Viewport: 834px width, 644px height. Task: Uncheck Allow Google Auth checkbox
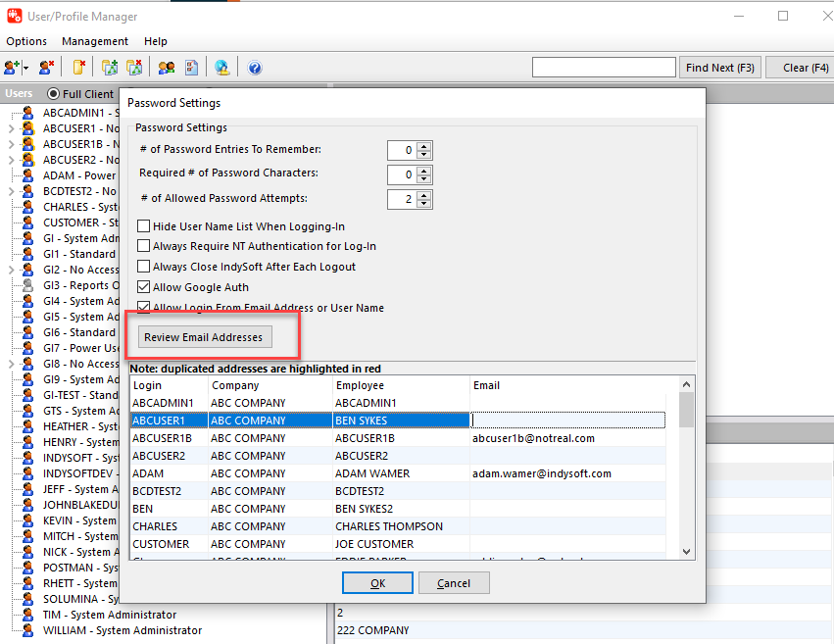144,287
